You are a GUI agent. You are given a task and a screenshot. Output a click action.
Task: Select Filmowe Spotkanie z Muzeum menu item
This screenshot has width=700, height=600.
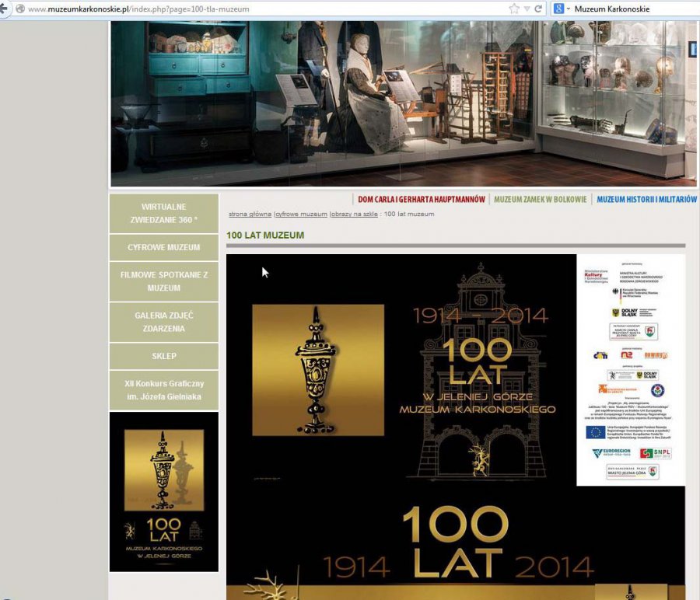tap(164, 281)
